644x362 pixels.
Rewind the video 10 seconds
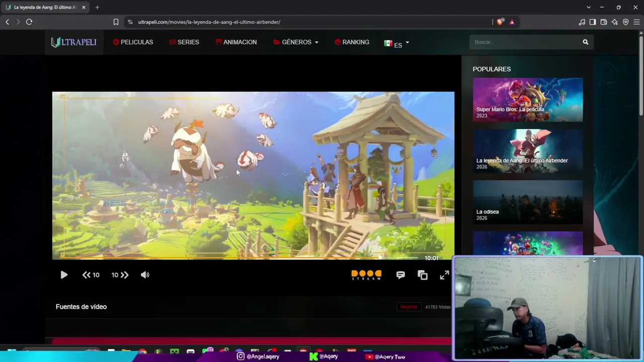(x=91, y=275)
